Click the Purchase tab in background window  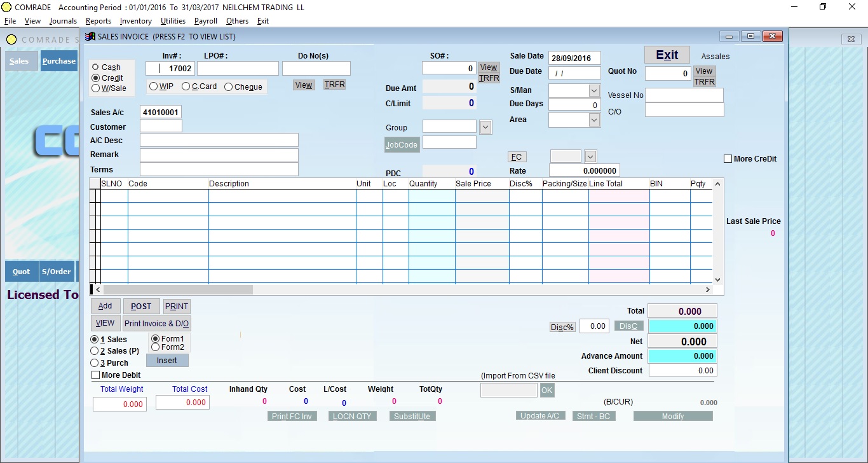point(59,61)
